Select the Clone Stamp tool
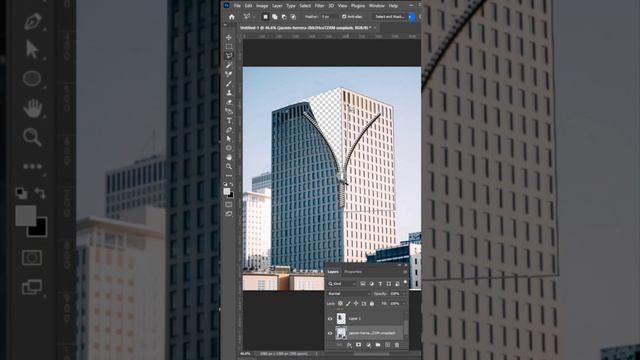640x360 pixels. pyautogui.click(x=229, y=93)
